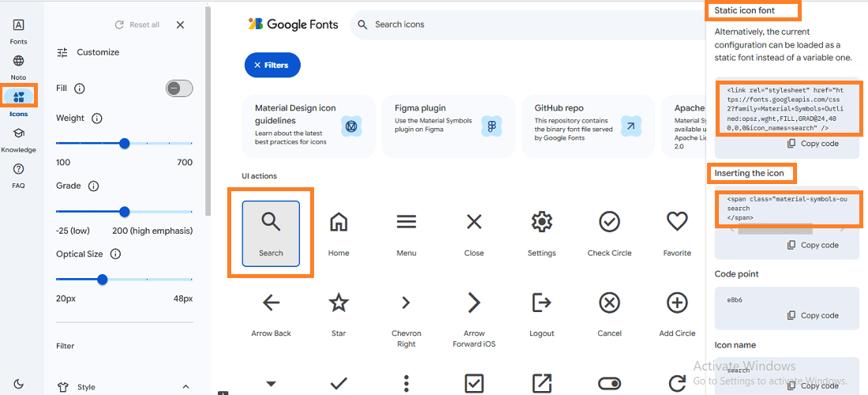Adjust the Weight slider handle

click(x=125, y=144)
